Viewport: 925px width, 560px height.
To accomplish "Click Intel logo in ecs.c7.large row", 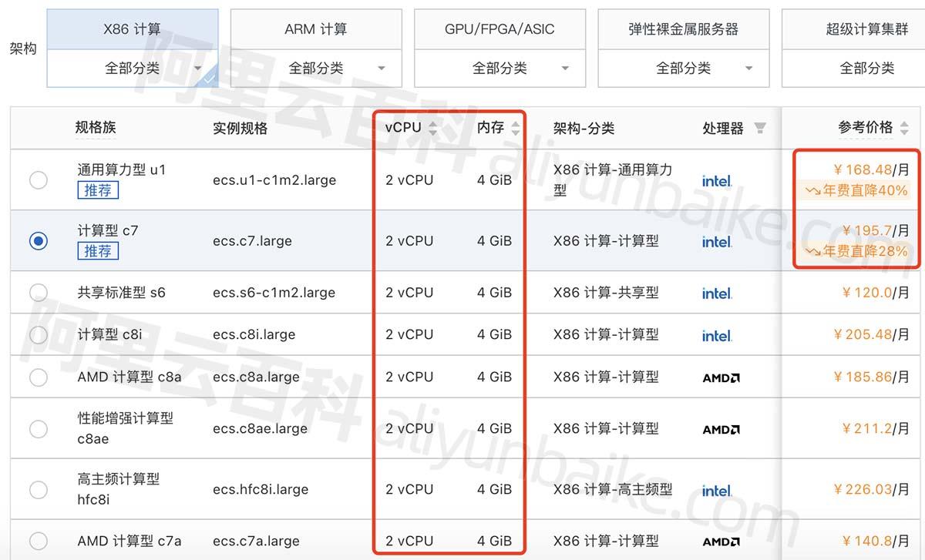I will pos(717,241).
